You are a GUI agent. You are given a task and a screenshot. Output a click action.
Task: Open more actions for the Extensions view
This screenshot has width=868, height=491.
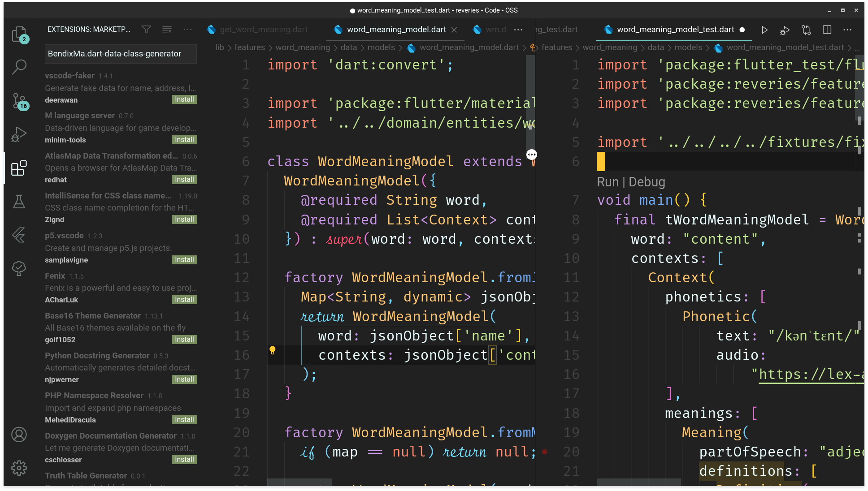point(187,30)
